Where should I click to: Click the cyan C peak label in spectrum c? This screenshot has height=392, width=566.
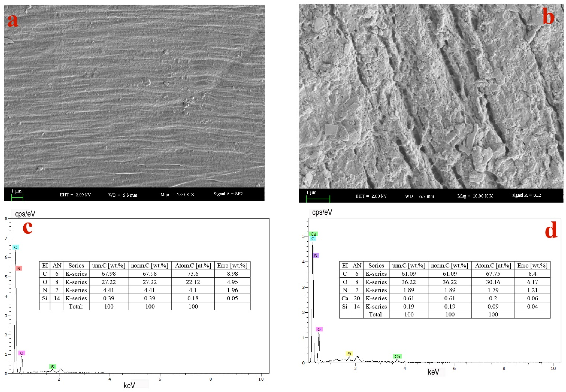[x=15, y=247]
